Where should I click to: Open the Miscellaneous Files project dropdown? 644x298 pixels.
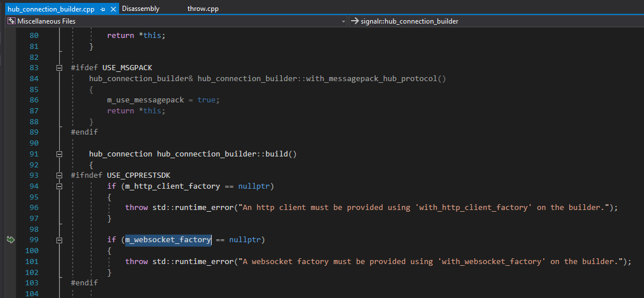344,21
